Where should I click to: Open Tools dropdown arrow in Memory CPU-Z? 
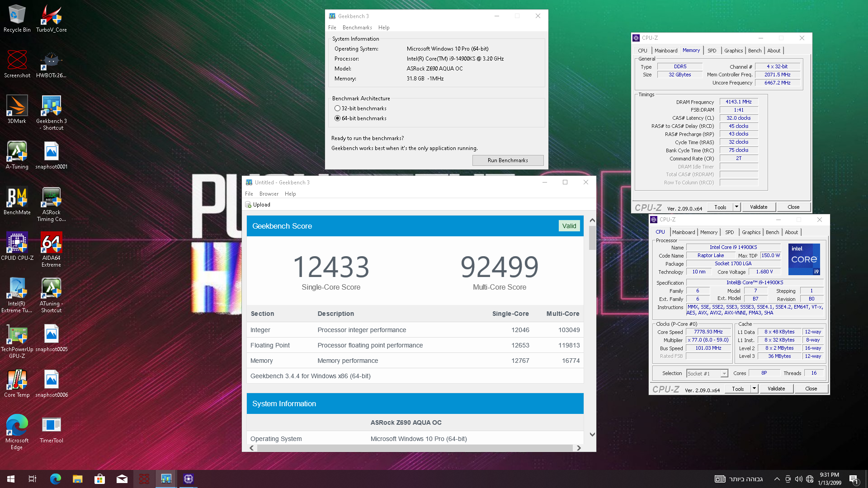(736, 207)
